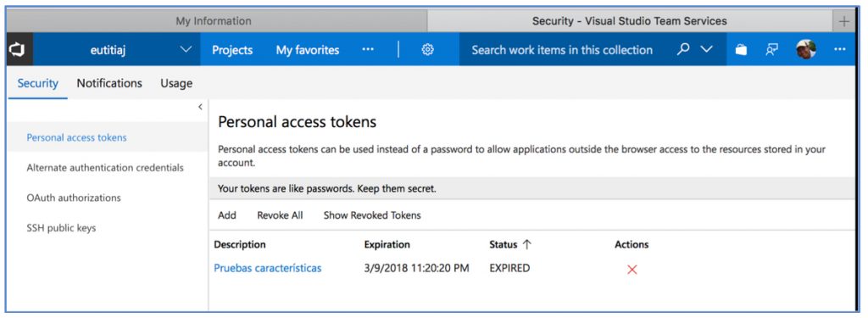868x318 pixels.
Task: Click Revoke All
Action: point(280,215)
